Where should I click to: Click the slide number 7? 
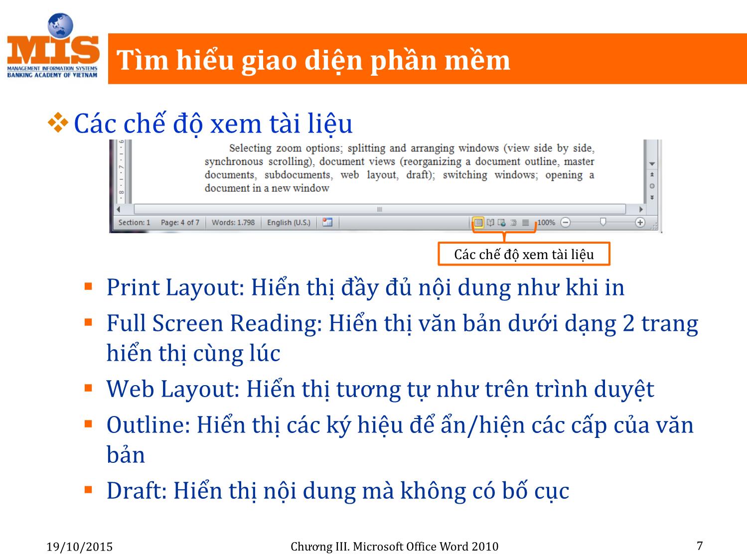(700, 546)
